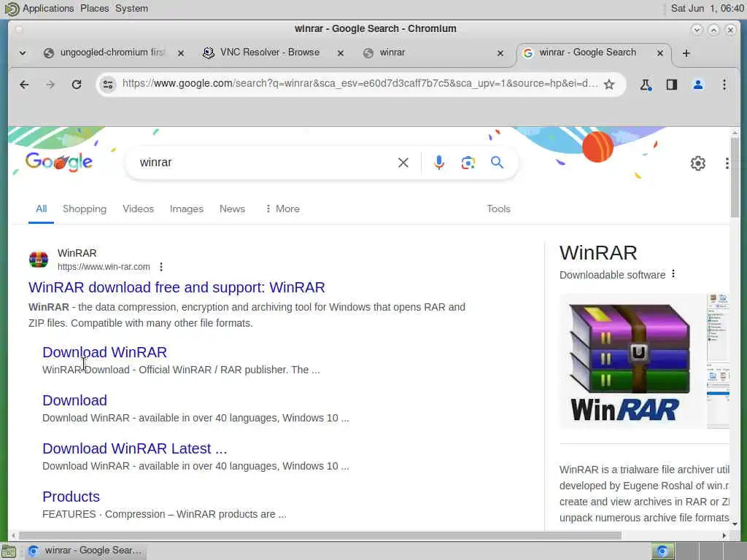Start voice search with microphone
Image resolution: width=747 pixels, height=560 pixels.
[438, 163]
